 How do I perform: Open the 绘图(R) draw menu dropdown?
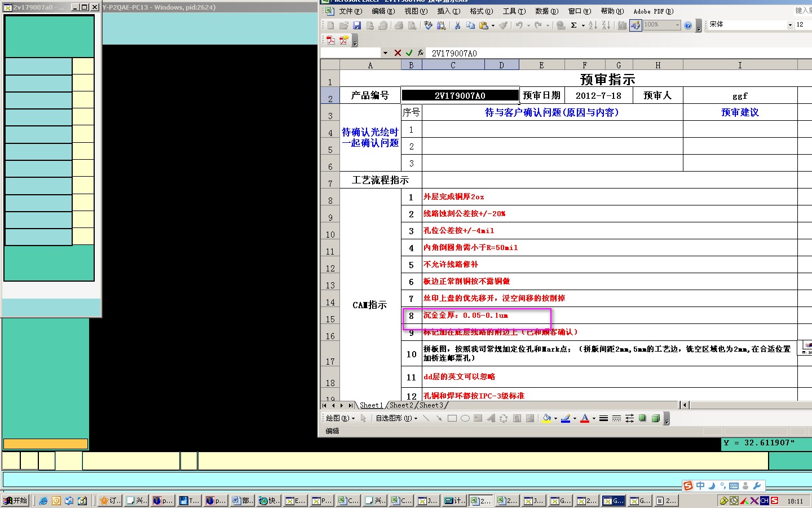[341, 418]
